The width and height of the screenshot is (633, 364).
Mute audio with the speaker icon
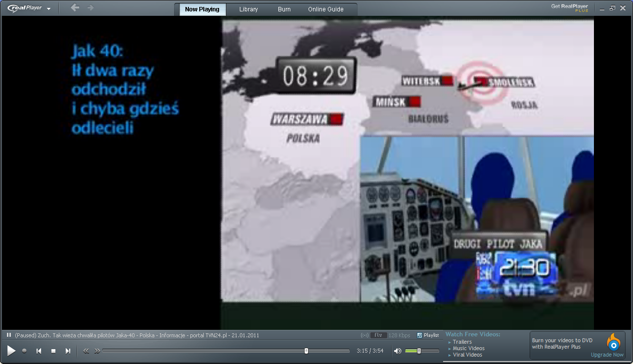[x=398, y=351]
